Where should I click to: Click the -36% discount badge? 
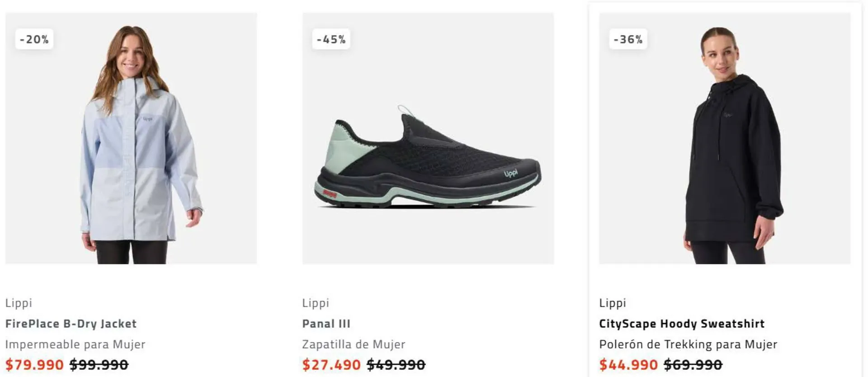pyautogui.click(x=628, y=39)
